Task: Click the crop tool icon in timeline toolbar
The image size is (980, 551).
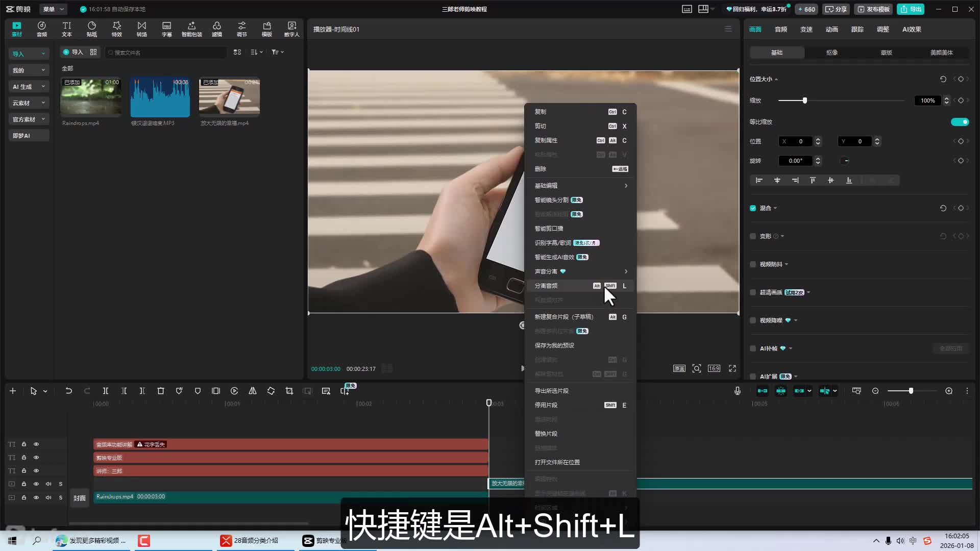Action: coord(289,391)
